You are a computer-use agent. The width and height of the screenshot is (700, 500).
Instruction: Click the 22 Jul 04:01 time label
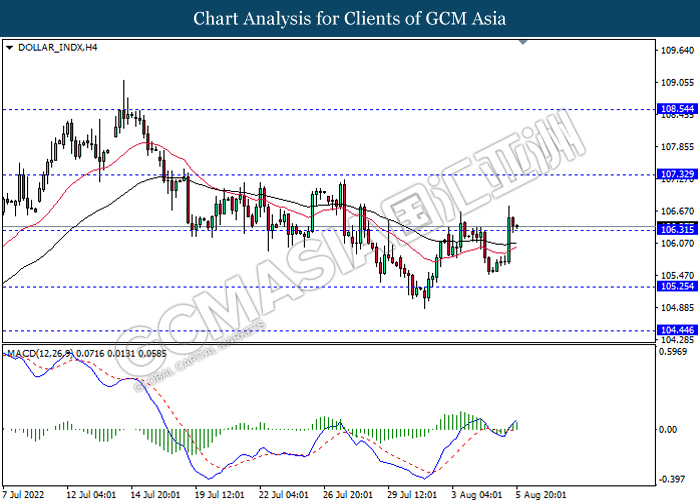(283, 495)
